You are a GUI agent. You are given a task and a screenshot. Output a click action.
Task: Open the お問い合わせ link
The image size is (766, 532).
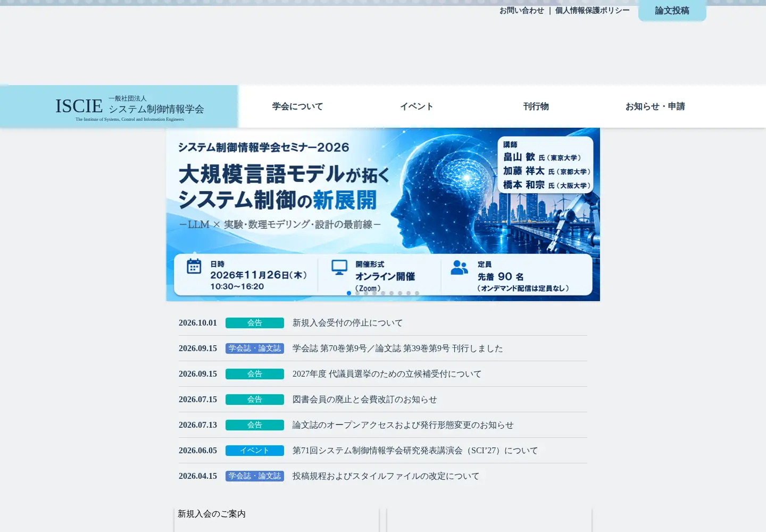pyautogui.click(x=522, y=11)
